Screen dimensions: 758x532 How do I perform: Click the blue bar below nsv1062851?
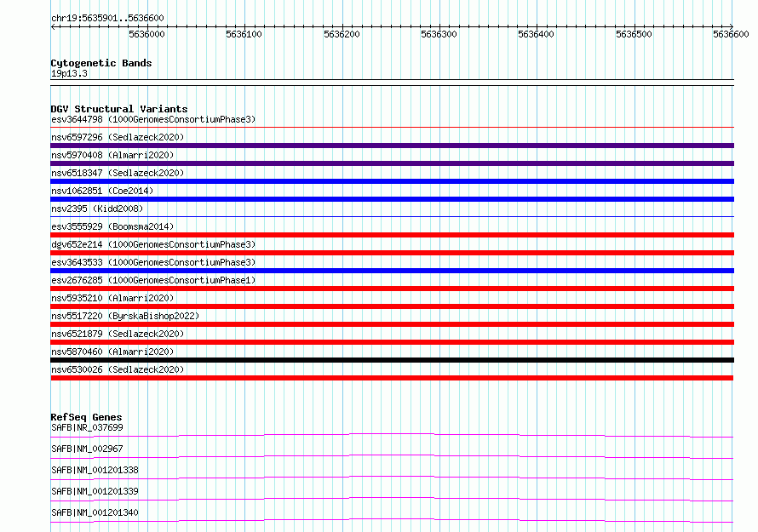click(x=392, y=199)
